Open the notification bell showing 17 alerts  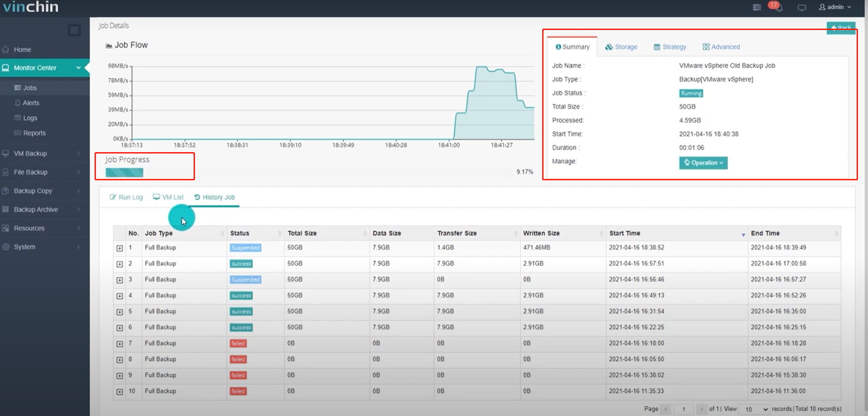click(778, 8)
